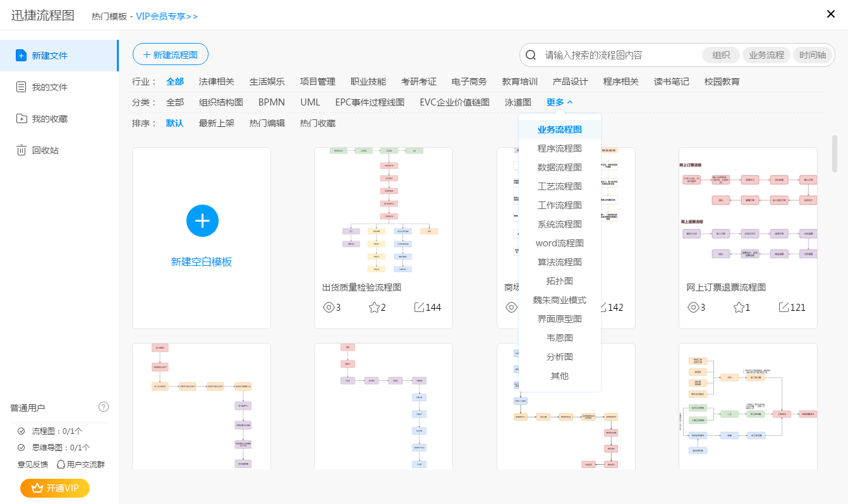848x504 pixels.
Task: Click the eye icon on 网上订票退票流程图
Action: (x=693, y=308)
